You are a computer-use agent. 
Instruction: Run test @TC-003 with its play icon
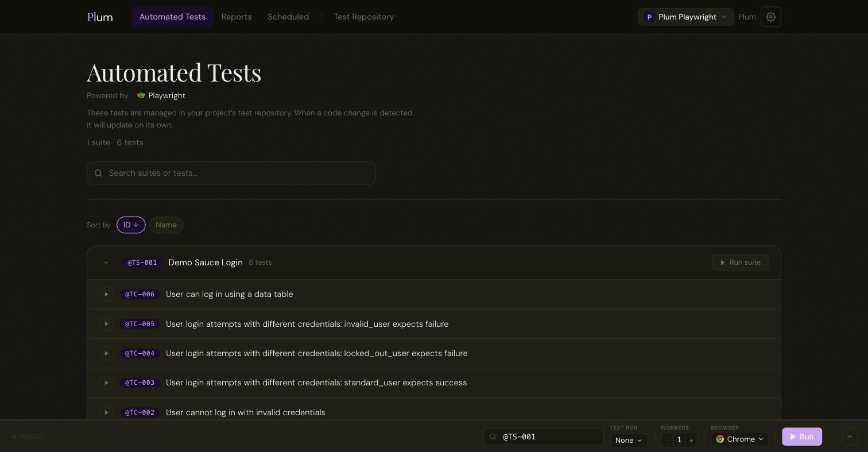[x=106, y=383]
